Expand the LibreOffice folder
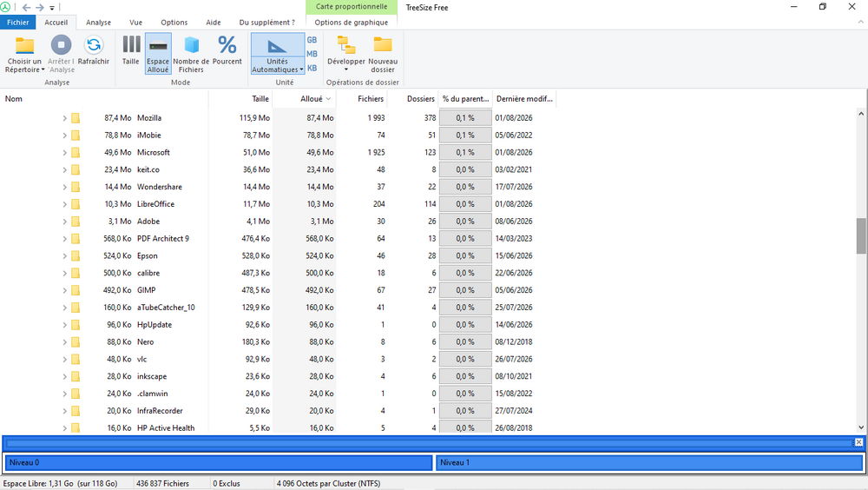This screenshot has height=490, width=868. point(64,204)
